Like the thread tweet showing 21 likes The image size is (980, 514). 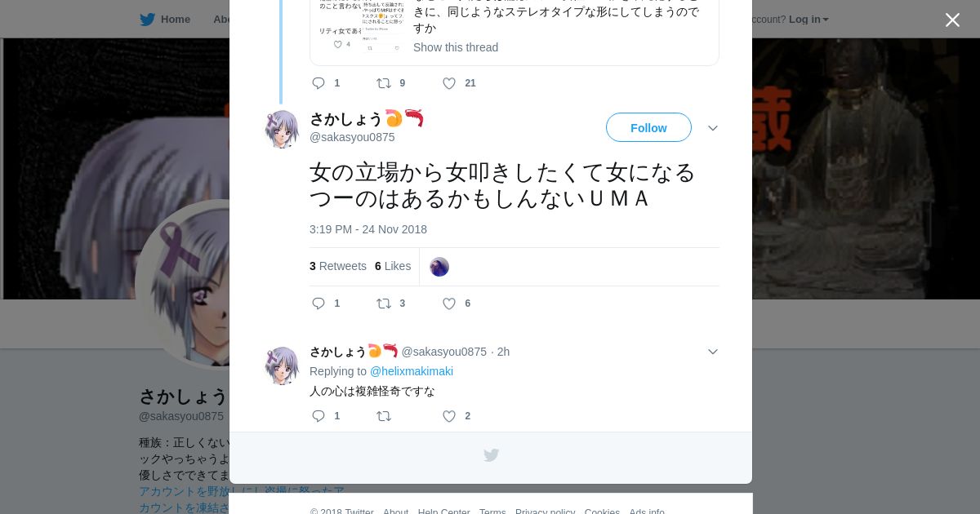(449, 83)
